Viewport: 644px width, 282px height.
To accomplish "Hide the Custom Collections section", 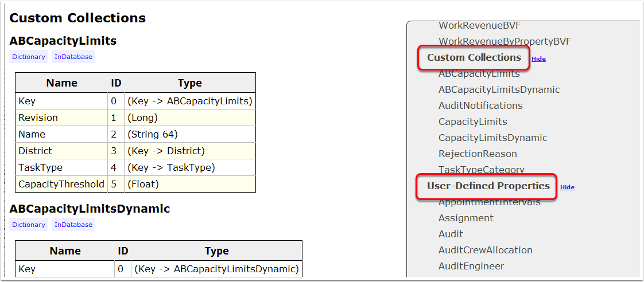I will click(538, 59).
